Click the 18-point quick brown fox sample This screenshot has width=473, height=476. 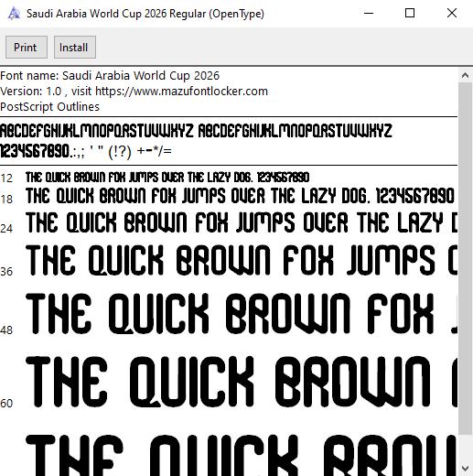(240, 196)
